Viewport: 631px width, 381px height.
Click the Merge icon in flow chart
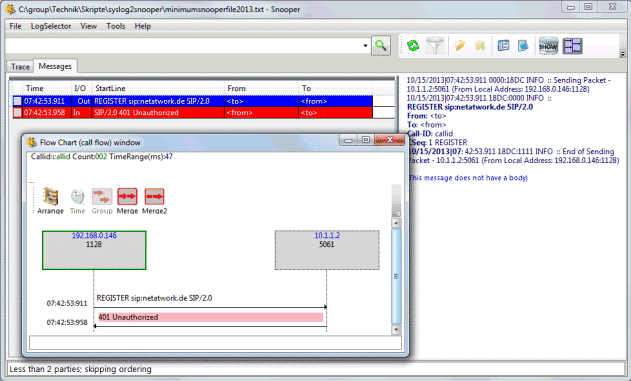click(x=127, y=201)
